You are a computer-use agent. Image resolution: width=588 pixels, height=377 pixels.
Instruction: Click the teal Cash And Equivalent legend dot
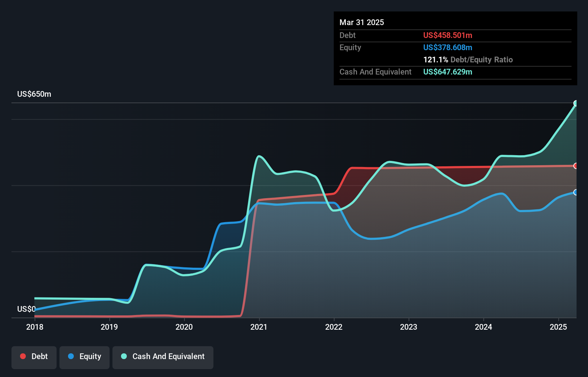coord(123,357)
